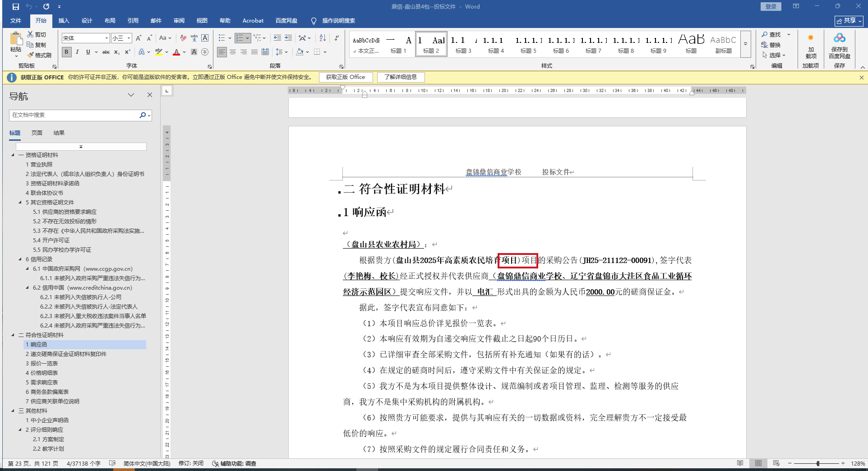
Task: Click the Phonetic Guide (wén) icon
Action: tap(194, 38)
